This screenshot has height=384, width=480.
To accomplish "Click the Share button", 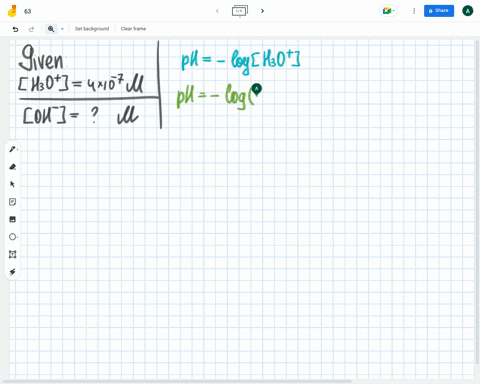I will pyautogui.click(x=439, y=11).
